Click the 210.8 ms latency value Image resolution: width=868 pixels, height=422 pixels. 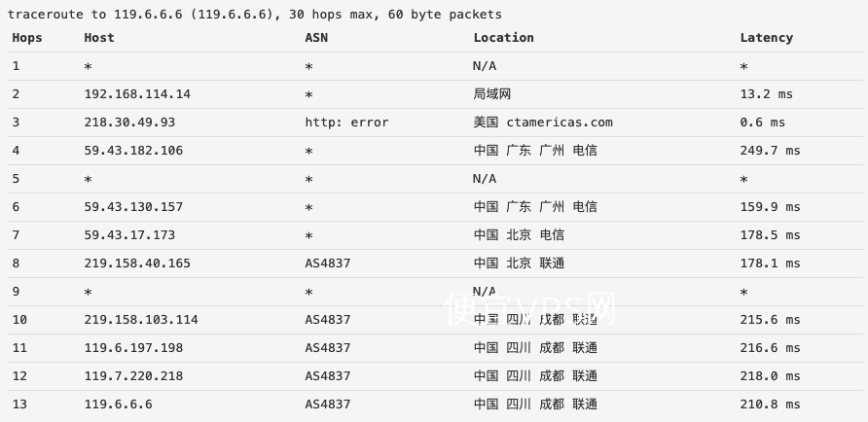[770, 404]
